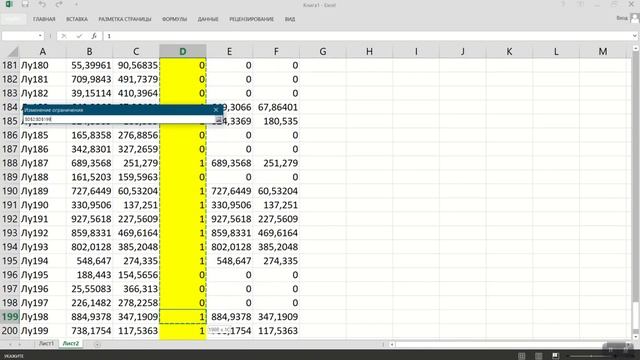Click yellow cell D199 with value 1

point(182,317)
